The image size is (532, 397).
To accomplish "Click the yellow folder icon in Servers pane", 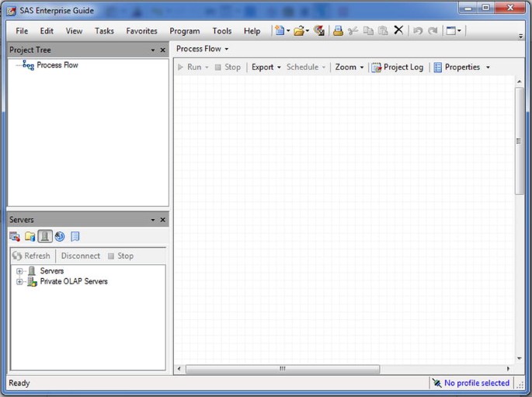I will [x=30, y=236].
